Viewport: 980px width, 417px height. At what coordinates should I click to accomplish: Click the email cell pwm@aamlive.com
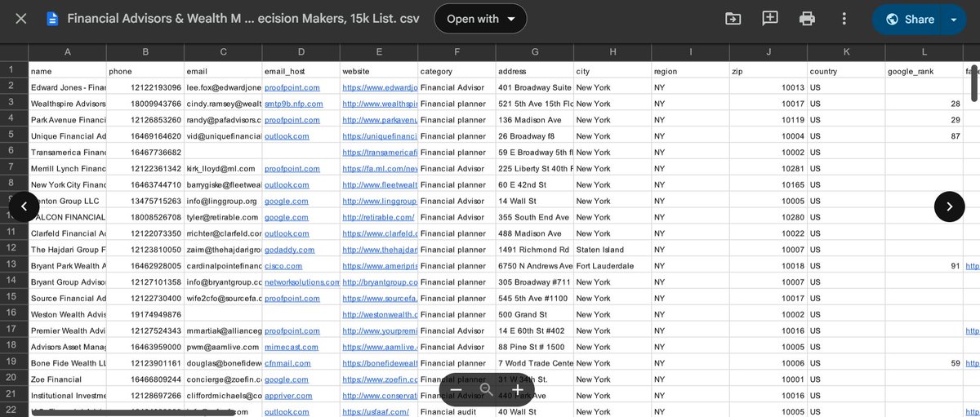click(x=223, y=347)
